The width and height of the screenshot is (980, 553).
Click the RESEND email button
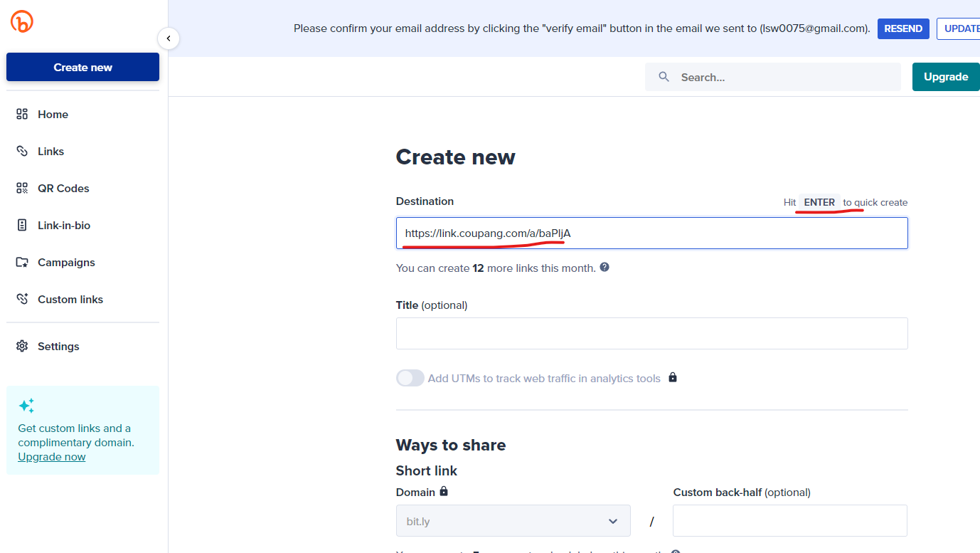tap(903, 28)
